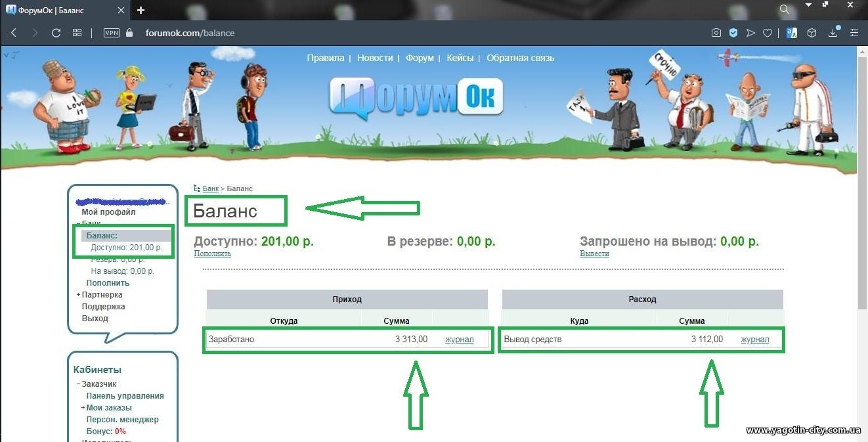Open the Easy Setup sliders icon

854,33
